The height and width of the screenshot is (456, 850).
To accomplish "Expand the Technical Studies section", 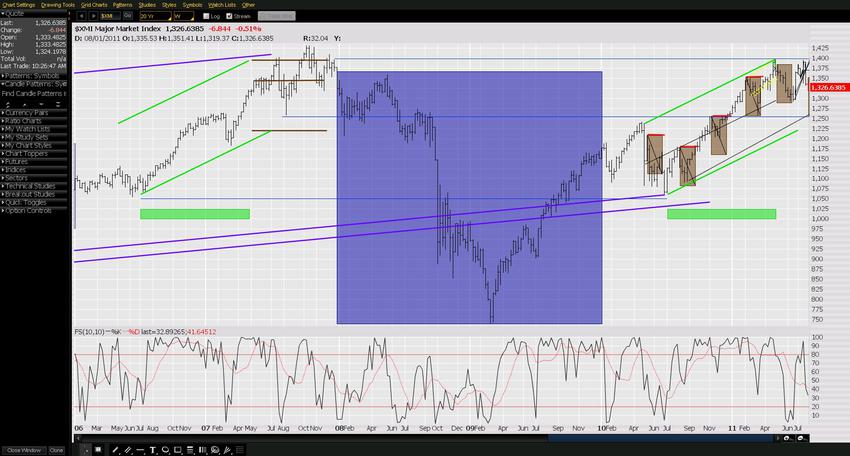I will 33,186.
